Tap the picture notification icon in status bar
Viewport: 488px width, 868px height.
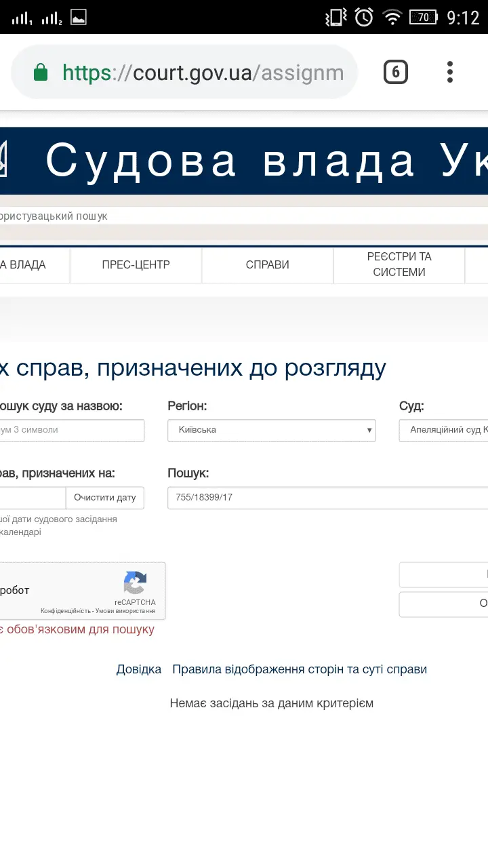point(79,17)
